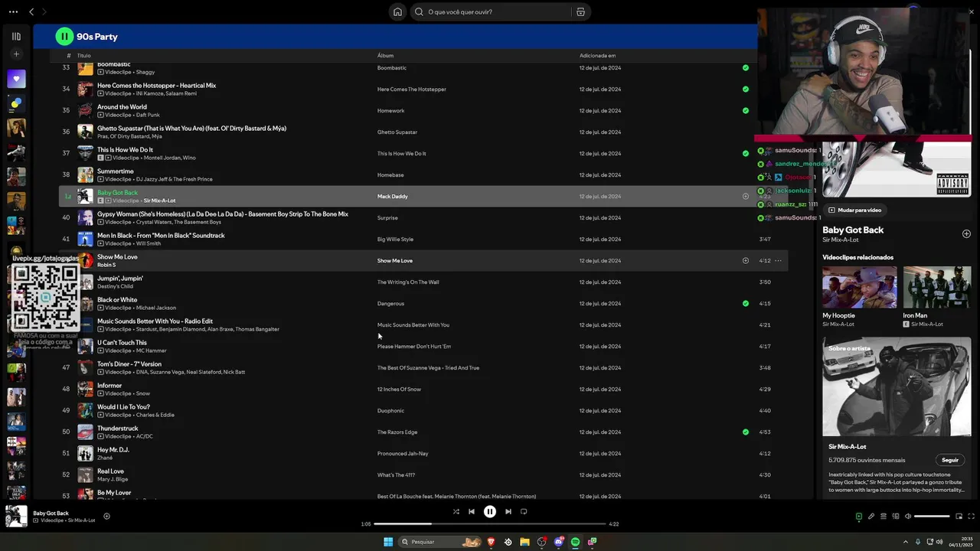
Task: Pause the 90s Party playlist
Action: pyautogui.click(x=64, y=36)
